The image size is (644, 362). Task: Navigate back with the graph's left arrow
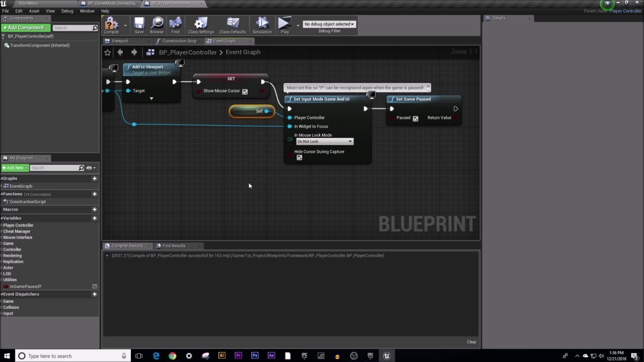tap(120, 52)
